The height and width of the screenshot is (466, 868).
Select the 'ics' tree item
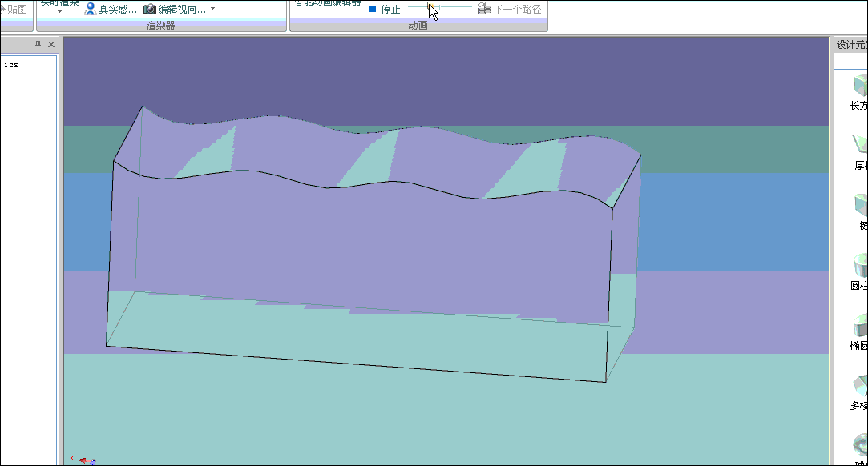[11, 65]
